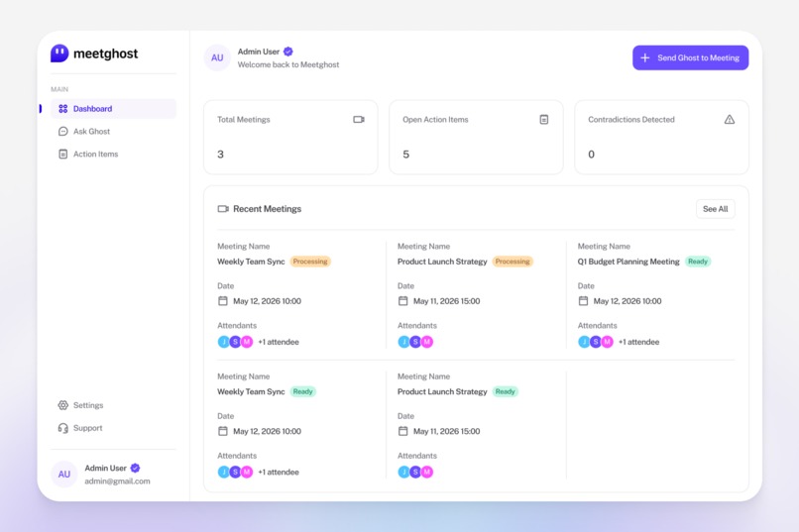Image resolution: width=799 pixels, height=532 pixels.
Task: Click the AU avatar at sidebar bottom
Action: coord(64,474)
